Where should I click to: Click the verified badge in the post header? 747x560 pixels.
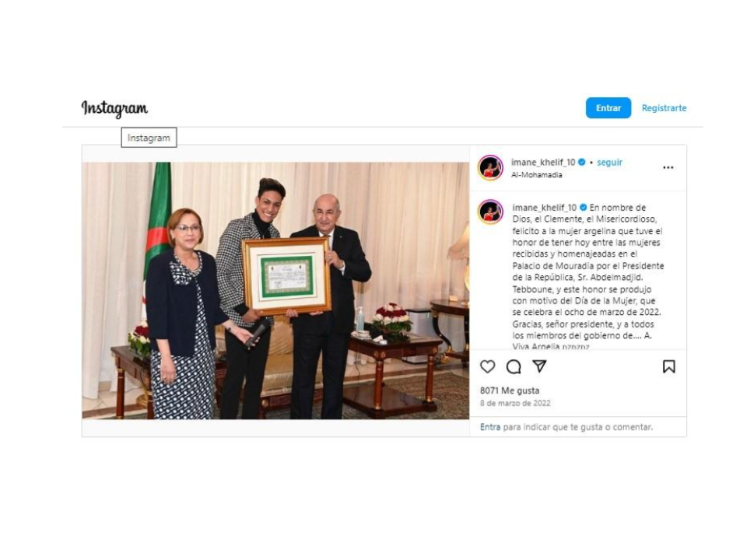click(582, 163)
